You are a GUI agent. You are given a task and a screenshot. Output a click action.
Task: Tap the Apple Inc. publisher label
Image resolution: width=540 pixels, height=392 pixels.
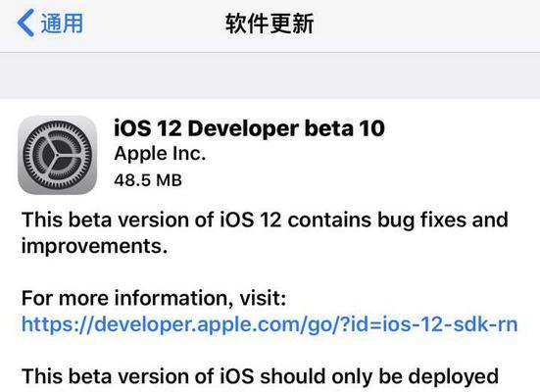point(160,154)
